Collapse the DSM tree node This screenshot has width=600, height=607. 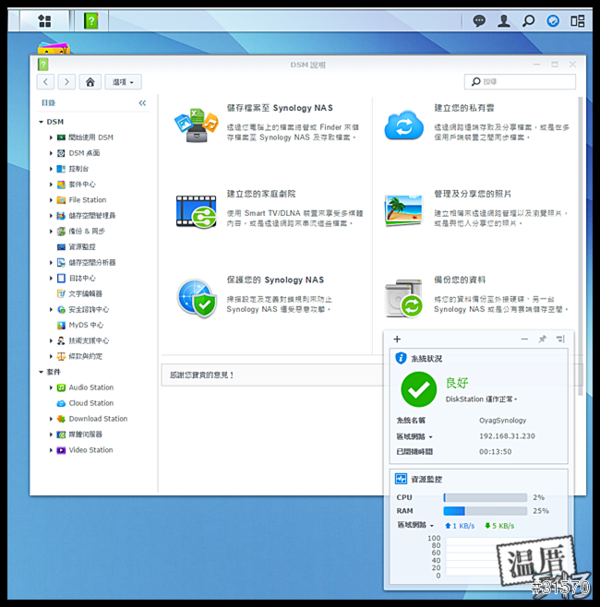(41, 122)
